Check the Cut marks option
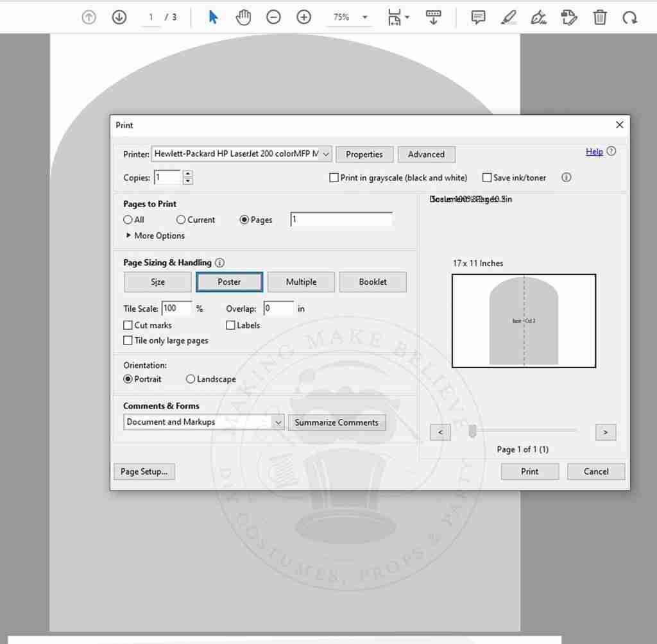 tap(128, 325)
